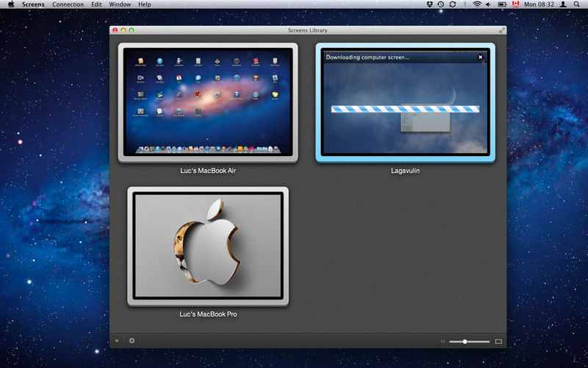The height and width of the screenshot is (368, 588).
Task: Click the Time Machine menu bar icon
Action: pos(441,4)
